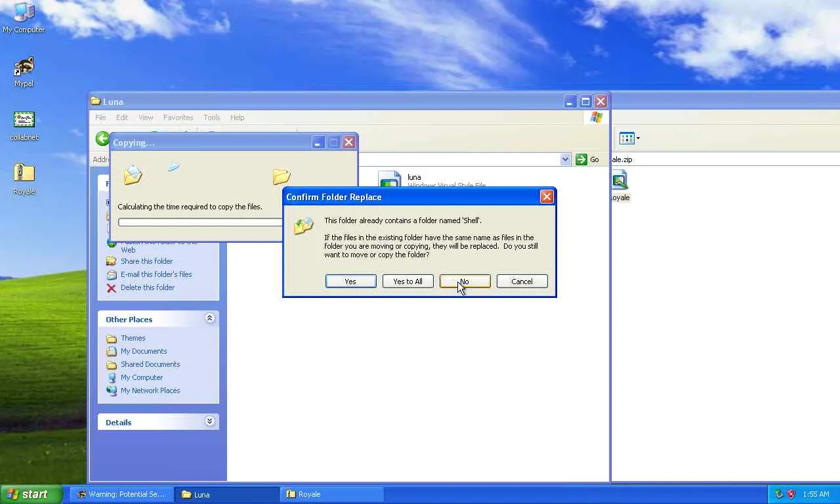Go to My Documents in Other Places
Viewport: 840px width, 504px height.
tap(144, 351)
